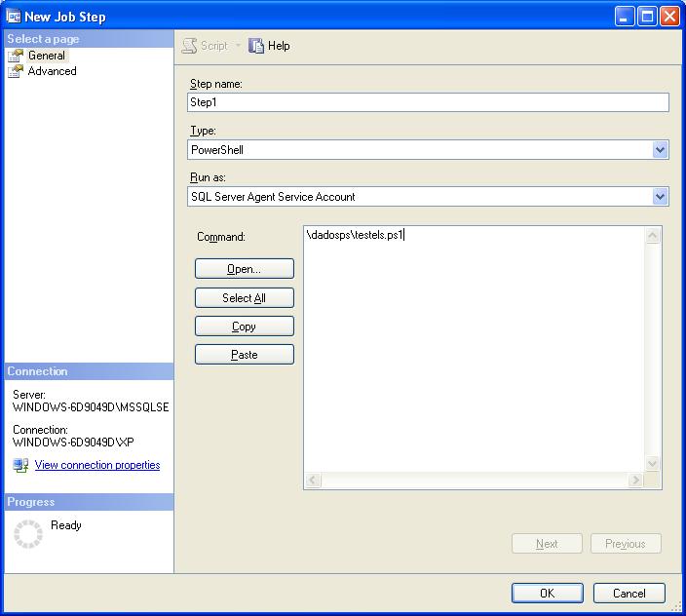Click the Copy button
Screen dimensions: 686x616
click(x=244, y=327)
